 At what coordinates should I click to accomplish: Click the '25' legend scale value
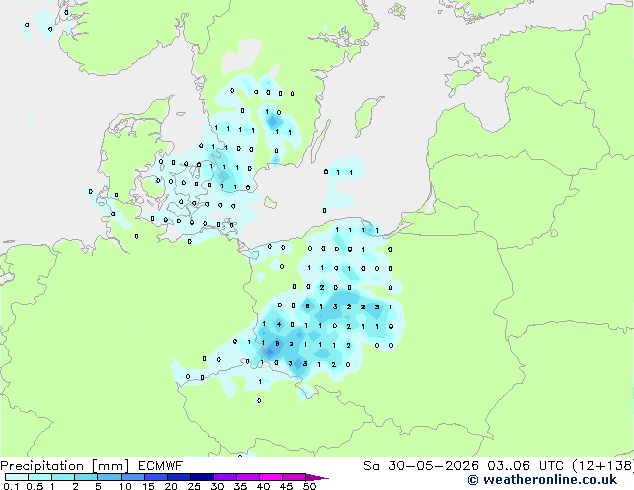pos(194,486)
